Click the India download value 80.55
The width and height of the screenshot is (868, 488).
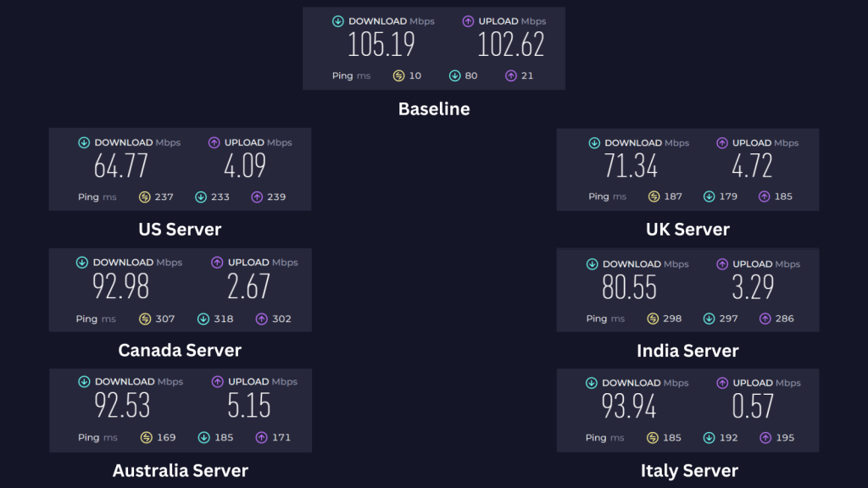[630, 288]
